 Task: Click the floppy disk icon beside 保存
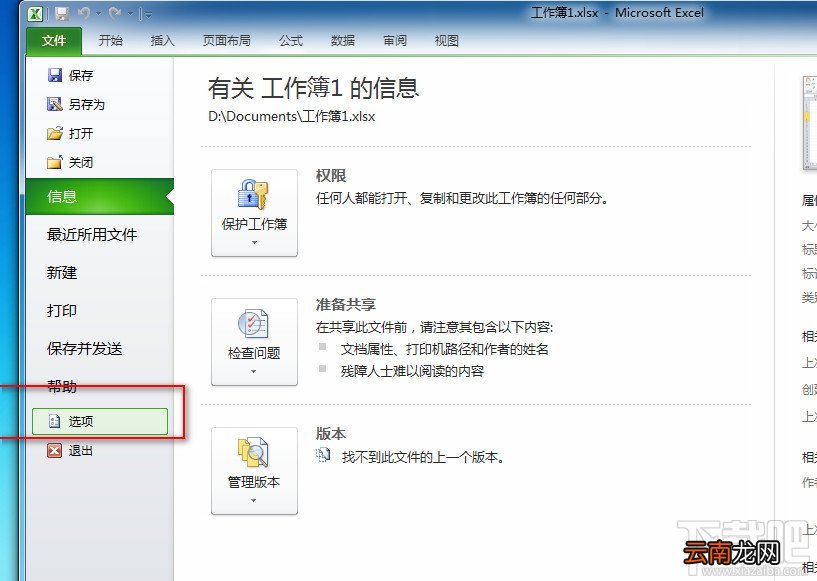tap(55, 76)
